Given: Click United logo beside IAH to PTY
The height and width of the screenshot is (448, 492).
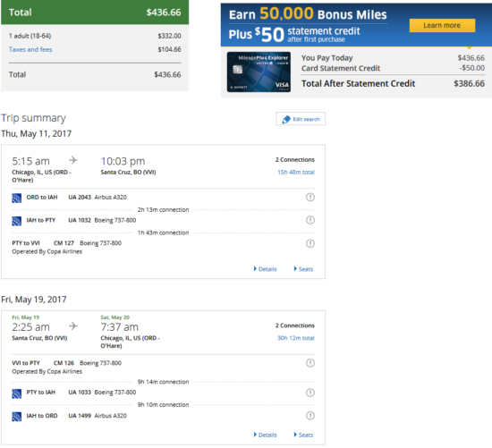Looking at the screenshot, I should point(17,221).
